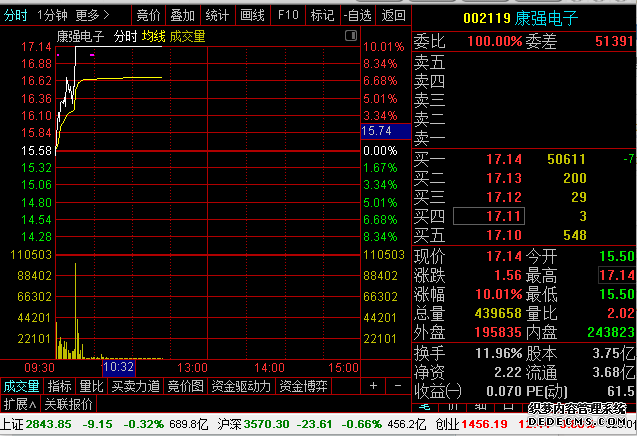Click 上证 index 2843.85 in status bar
Viewport: 637px width, 436px height.
pyautogui.click(x=48, y=424)
